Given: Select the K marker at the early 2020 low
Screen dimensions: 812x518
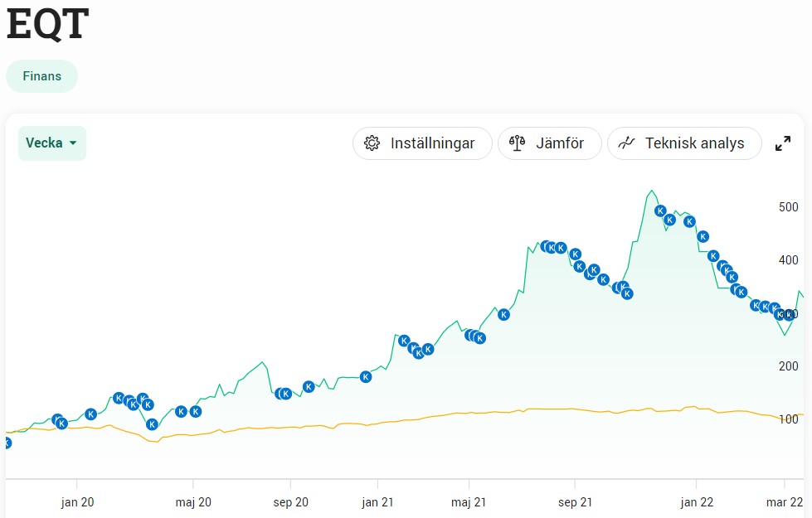Looking at the screenshot, I should tap(152, 424).
